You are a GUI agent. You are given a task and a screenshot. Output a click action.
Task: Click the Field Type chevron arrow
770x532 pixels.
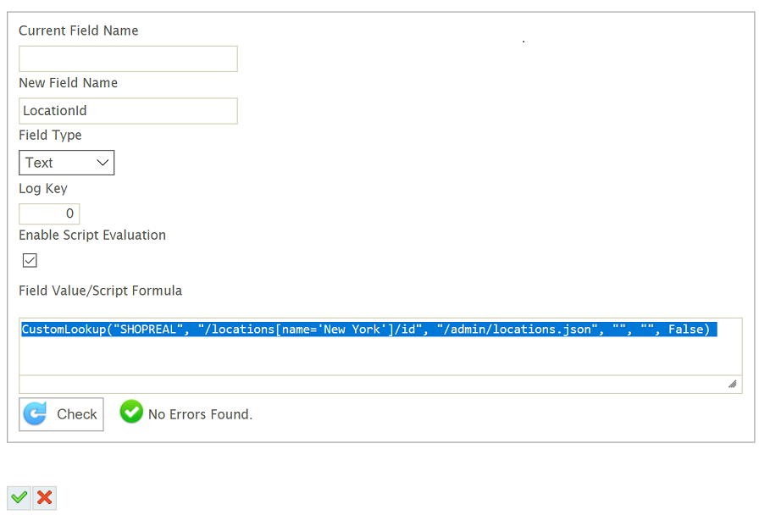pyautogui.click(x=102, y=163)
